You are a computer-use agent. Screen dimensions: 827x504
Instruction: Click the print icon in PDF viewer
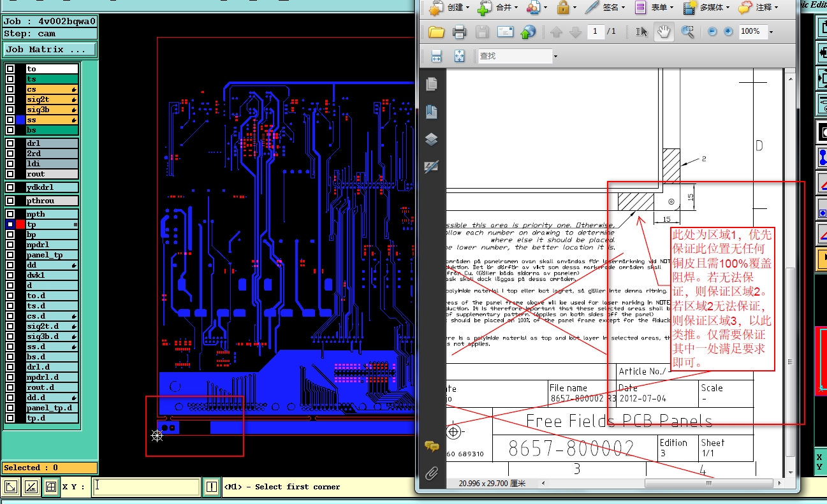coord(459,32)
